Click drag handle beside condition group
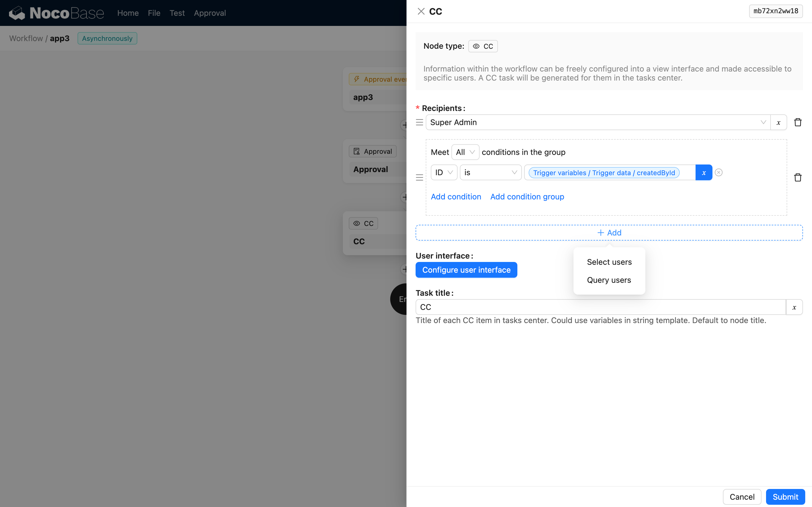Image resolution: width=812 pixels, height=507 pixels. (x=420, y=177)
